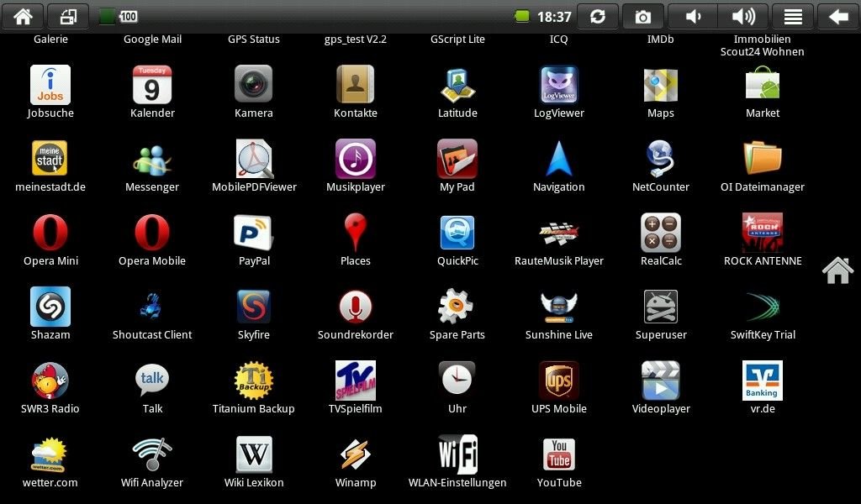Open OI Dateimanager file manager

point(763,165)
